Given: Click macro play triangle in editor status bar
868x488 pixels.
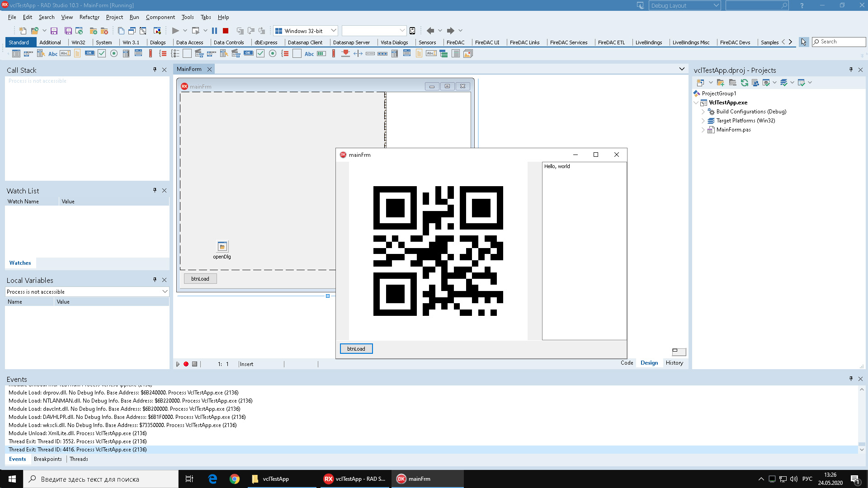Looking at the screenshot, I should 178,364.
